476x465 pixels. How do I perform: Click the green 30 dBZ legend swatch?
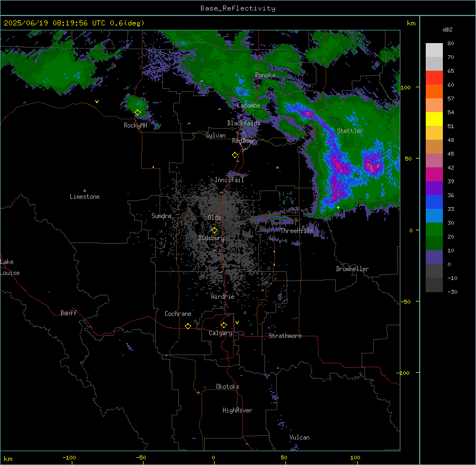point(434,230)
